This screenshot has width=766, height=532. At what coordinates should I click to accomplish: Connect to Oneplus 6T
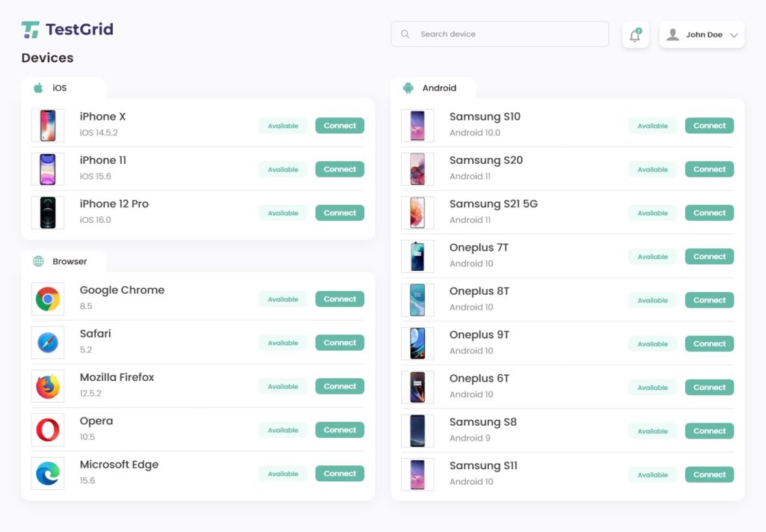pos(709,388)
